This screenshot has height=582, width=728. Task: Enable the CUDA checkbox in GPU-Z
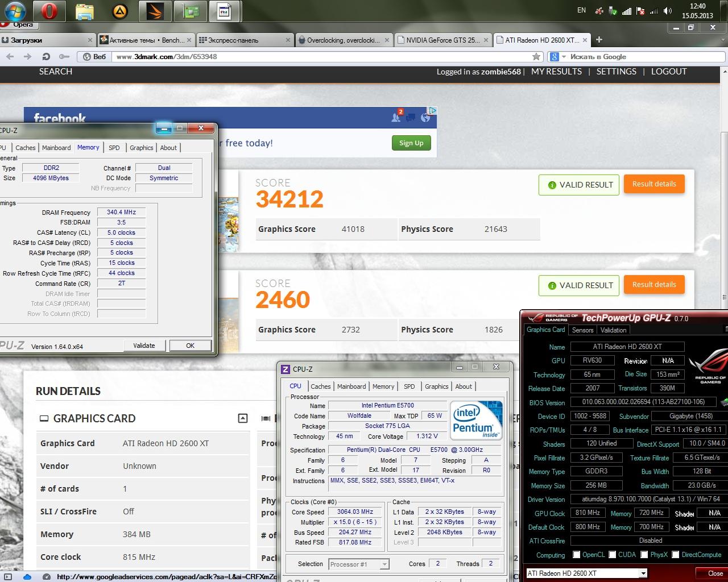[x=613, y=555]
